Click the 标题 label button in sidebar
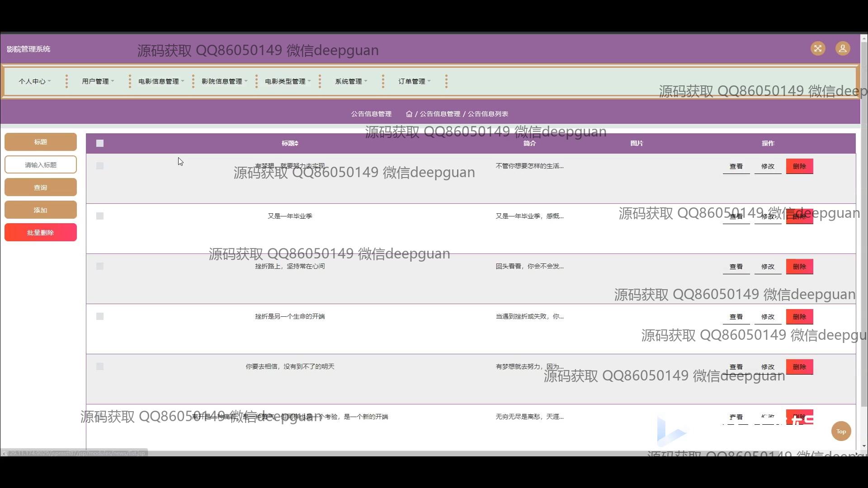This screenshot has width=868, height=488. point(41,142)
